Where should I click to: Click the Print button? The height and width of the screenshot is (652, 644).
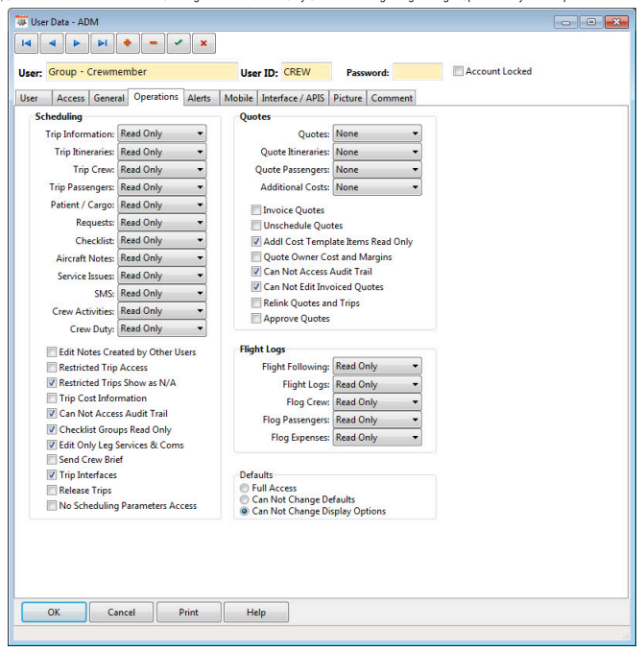(188, 613)
